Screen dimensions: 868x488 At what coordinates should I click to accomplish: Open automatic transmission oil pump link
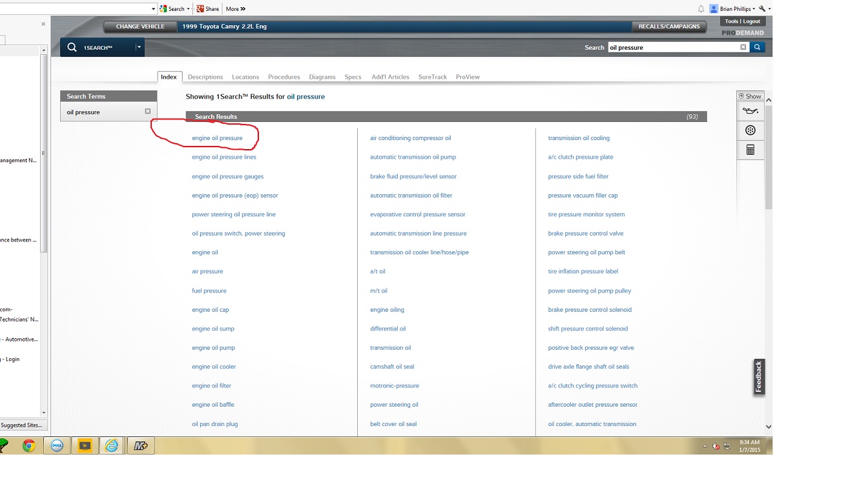(x=413, y=157)
